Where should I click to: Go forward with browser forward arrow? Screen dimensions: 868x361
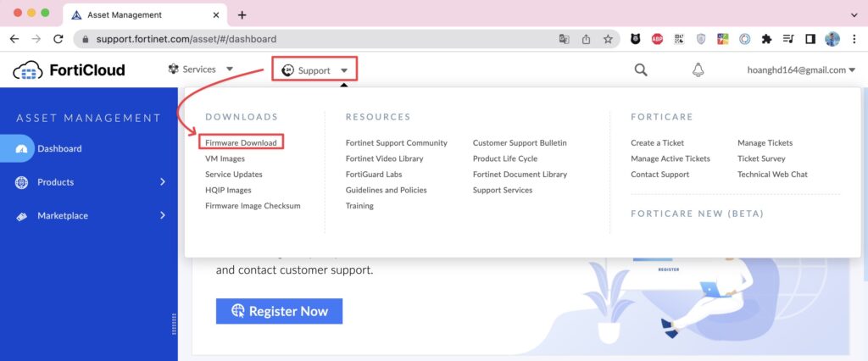[x=36, y=39]
